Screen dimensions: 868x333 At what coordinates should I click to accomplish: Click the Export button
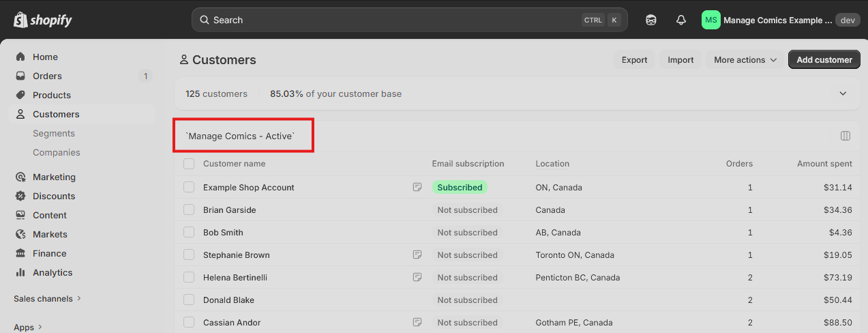click(x=634, y=60)
